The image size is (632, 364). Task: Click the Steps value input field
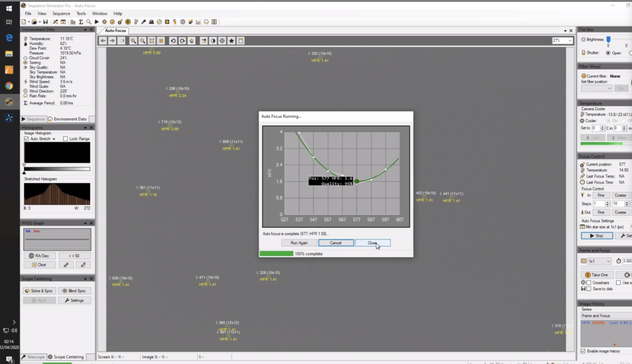click(x=599, y=204)
